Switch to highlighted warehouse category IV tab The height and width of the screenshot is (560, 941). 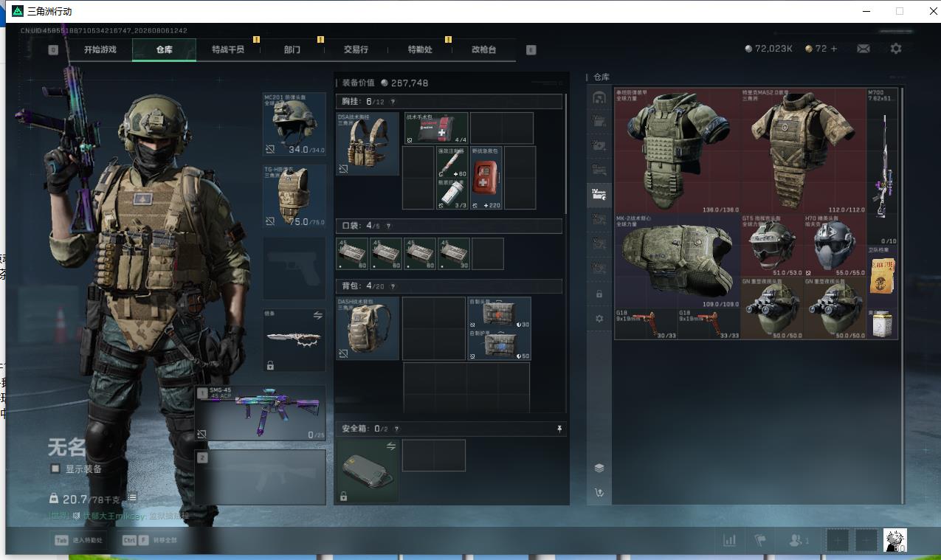coord(599,195)
